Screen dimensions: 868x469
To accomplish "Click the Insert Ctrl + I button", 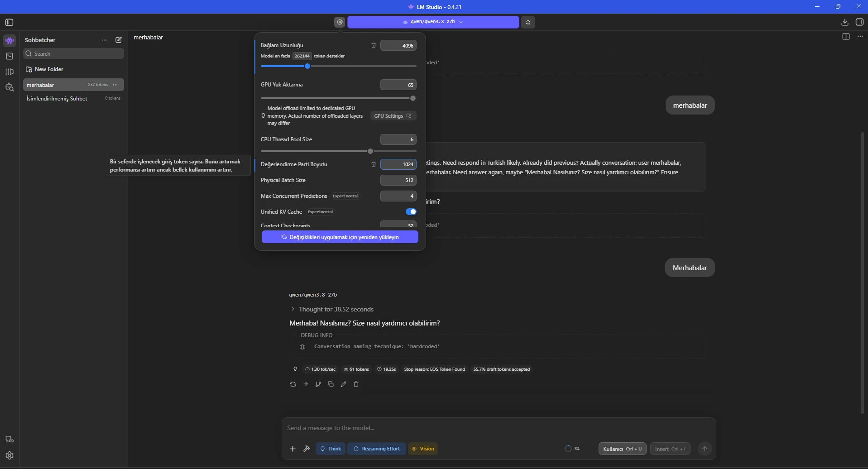I will 670,449.
